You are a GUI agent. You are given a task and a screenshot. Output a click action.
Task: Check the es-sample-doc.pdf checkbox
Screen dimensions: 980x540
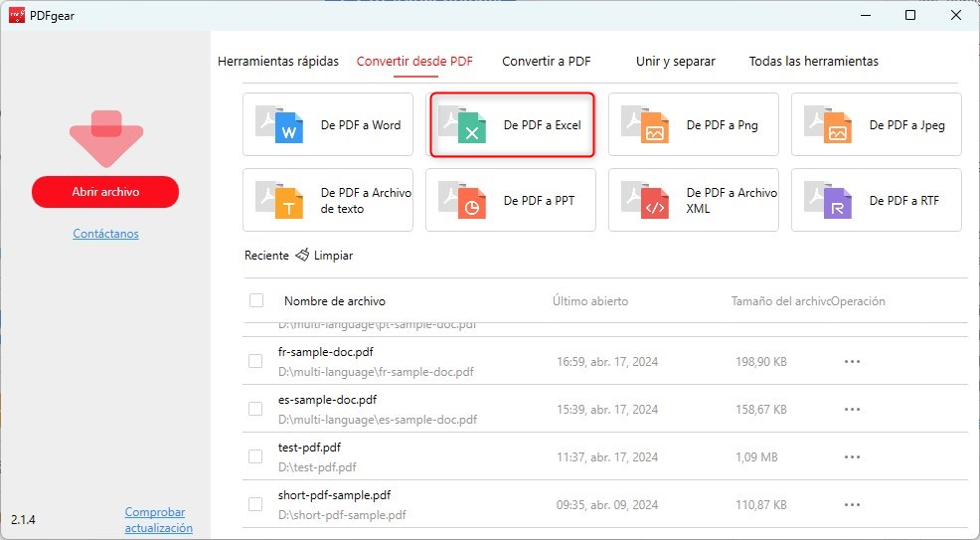tap(255, 409)
